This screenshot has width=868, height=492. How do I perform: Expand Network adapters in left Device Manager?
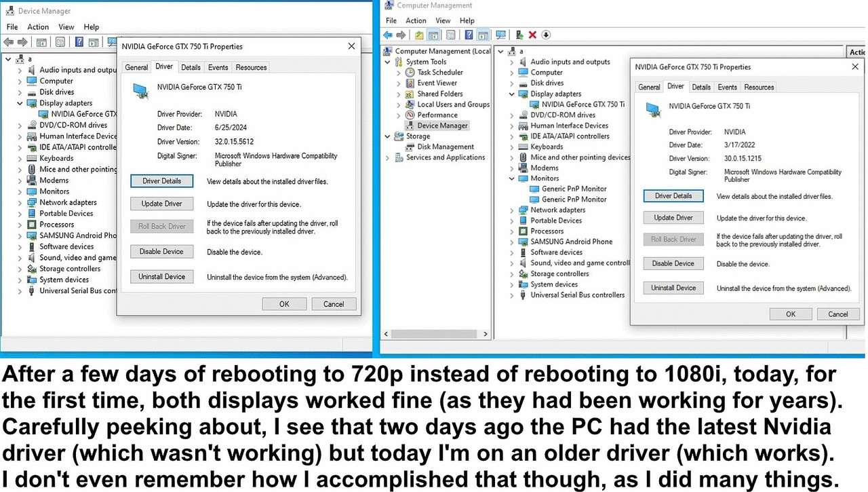(x=20, y=203)
